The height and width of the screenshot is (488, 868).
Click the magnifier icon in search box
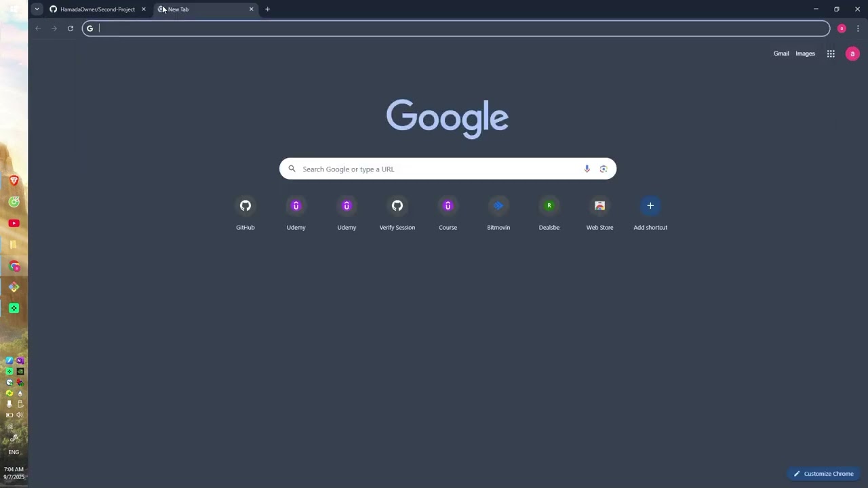coord(292,169)
